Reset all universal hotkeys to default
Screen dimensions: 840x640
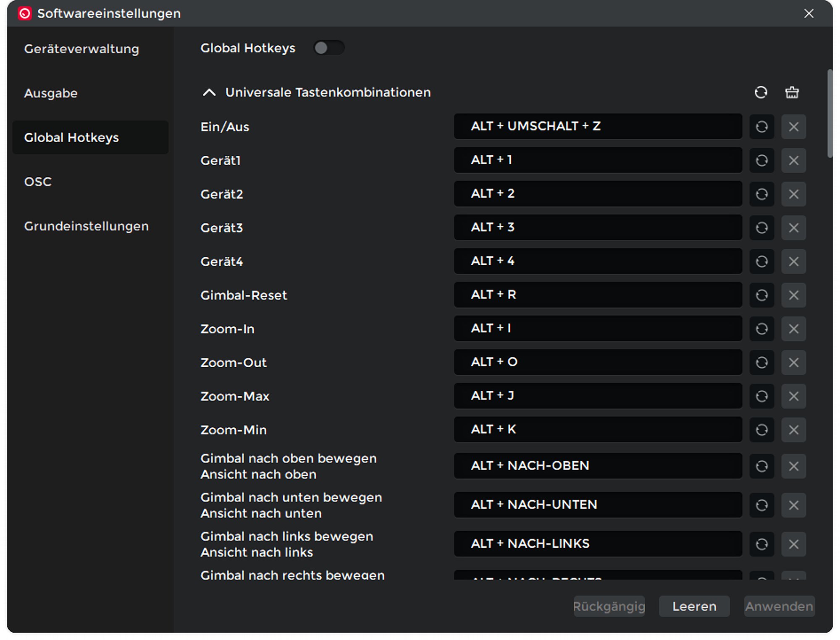tap(761, 92)
